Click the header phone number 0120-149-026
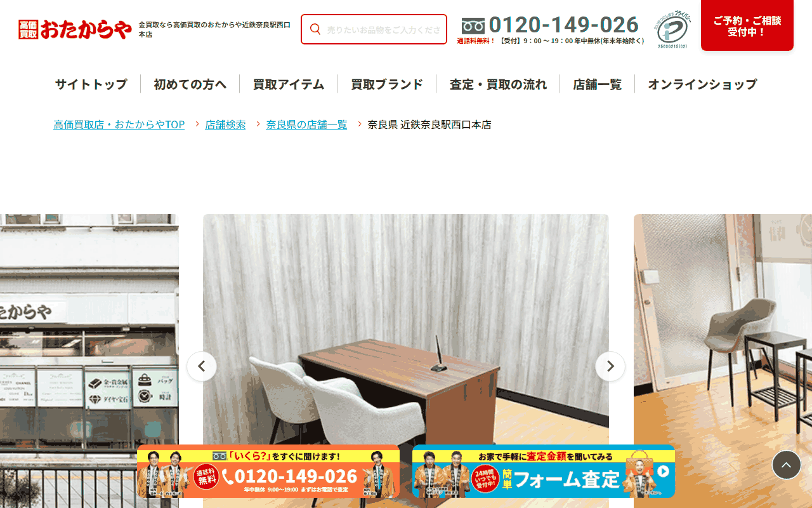 point(563,25)
